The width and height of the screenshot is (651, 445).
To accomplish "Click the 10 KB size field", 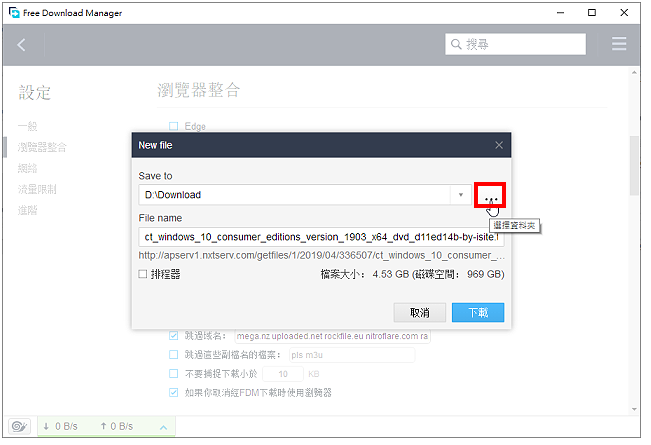I will coord(283,374).
